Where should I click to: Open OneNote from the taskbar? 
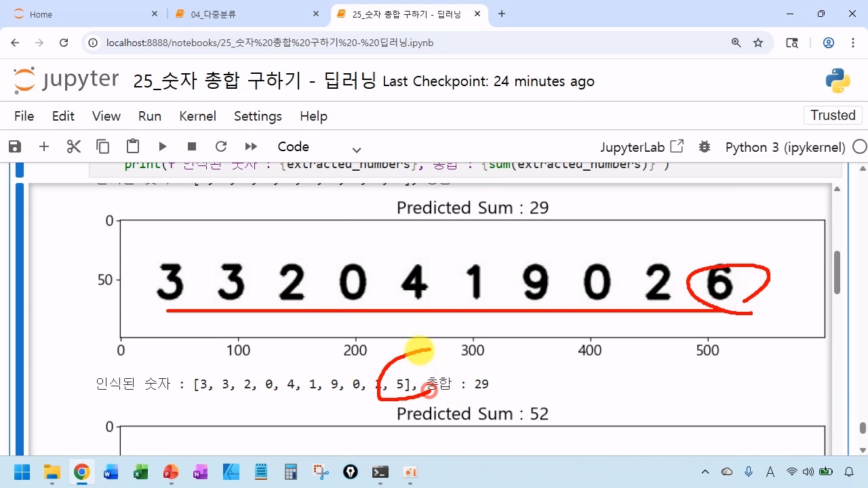(201, 472)
